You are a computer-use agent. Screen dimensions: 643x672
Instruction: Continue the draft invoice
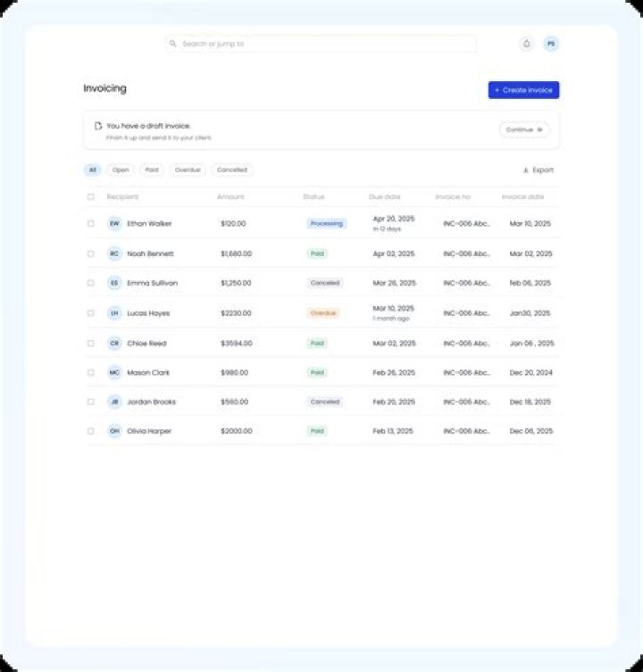(524, 129)
